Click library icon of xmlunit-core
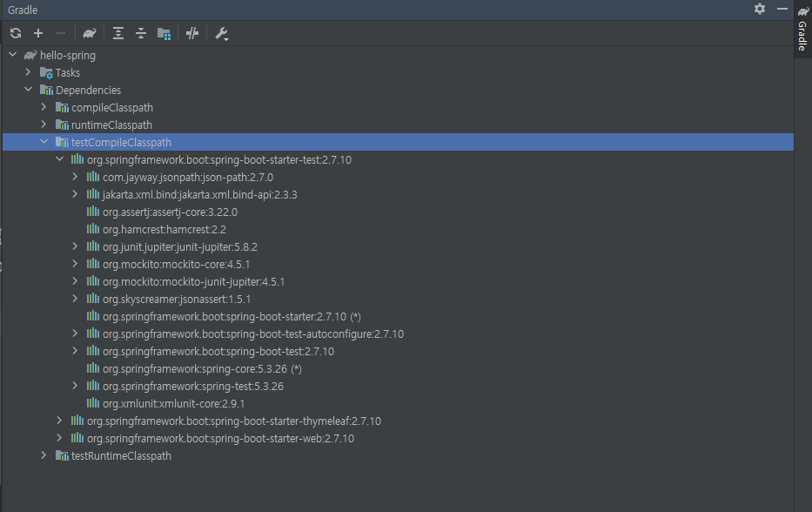812x512 pixels. tap(93, 403)
